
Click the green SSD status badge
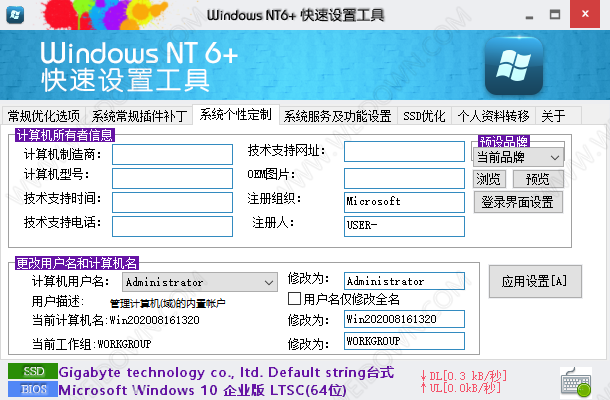(33, 371)
